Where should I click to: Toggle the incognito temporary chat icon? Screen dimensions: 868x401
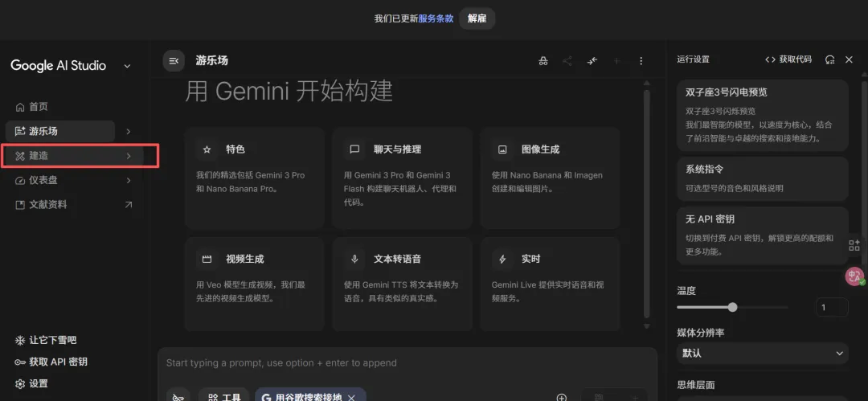(543, 61)
